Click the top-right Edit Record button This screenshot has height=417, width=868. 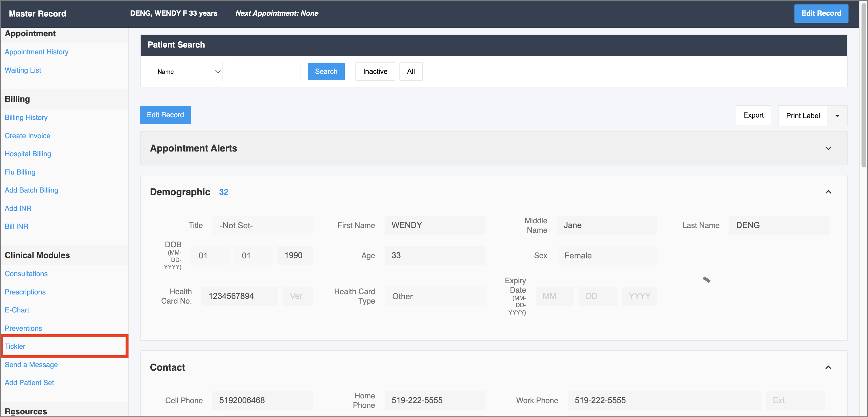(x=820, y=14)
